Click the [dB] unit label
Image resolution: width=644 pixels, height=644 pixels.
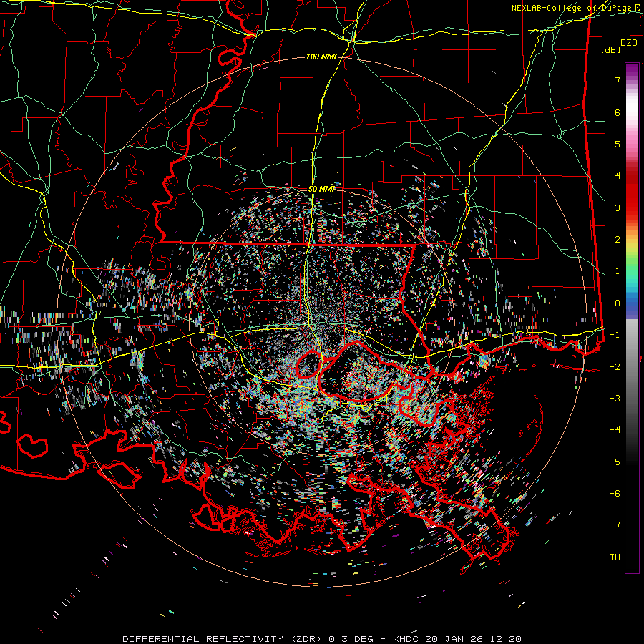[611, 49]
